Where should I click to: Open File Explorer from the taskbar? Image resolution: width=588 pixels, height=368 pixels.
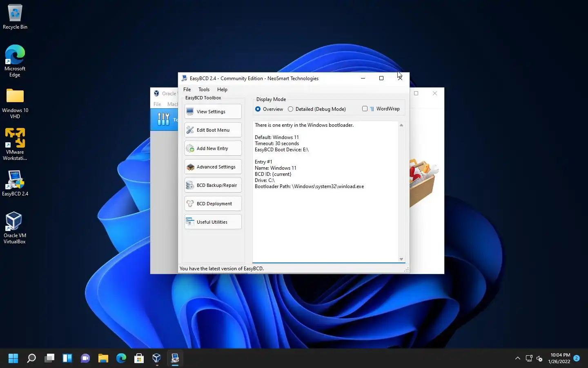[x=103, y=359]
